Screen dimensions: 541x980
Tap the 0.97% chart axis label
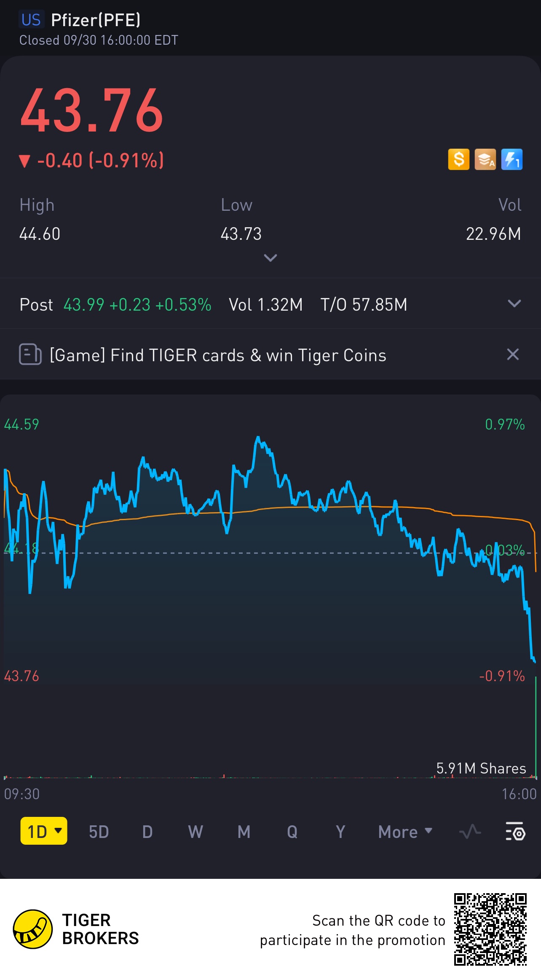[x=505, y=424]
